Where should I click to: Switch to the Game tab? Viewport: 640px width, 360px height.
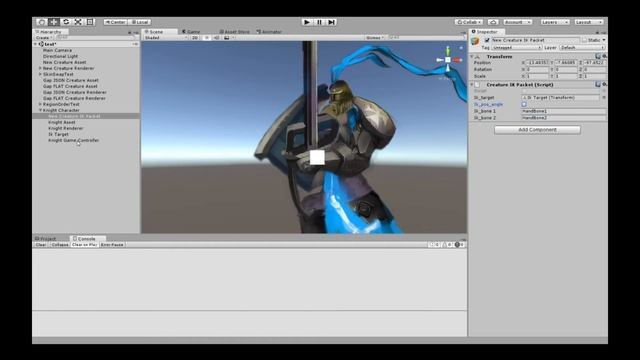click(x=191, y=31)
